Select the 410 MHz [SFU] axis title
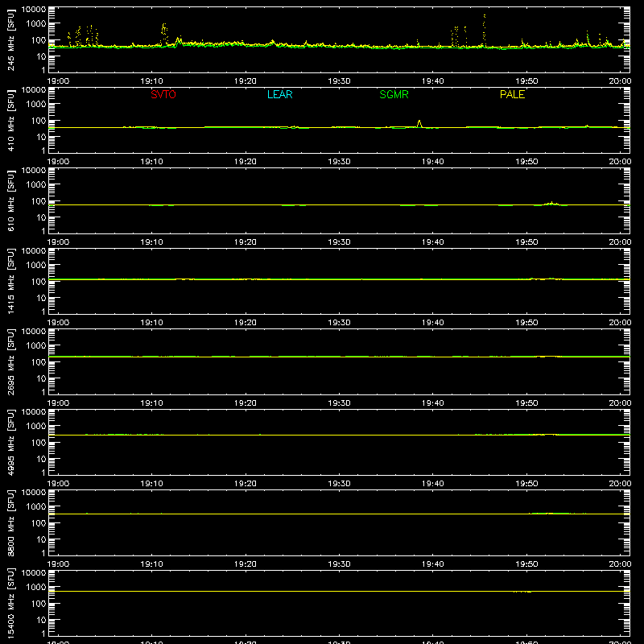The width and height of the screenshot is (644, 644). pos(10,120)
